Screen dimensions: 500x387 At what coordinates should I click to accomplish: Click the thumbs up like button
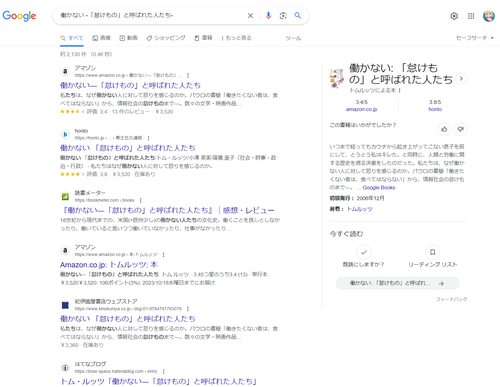coord(444,129)
